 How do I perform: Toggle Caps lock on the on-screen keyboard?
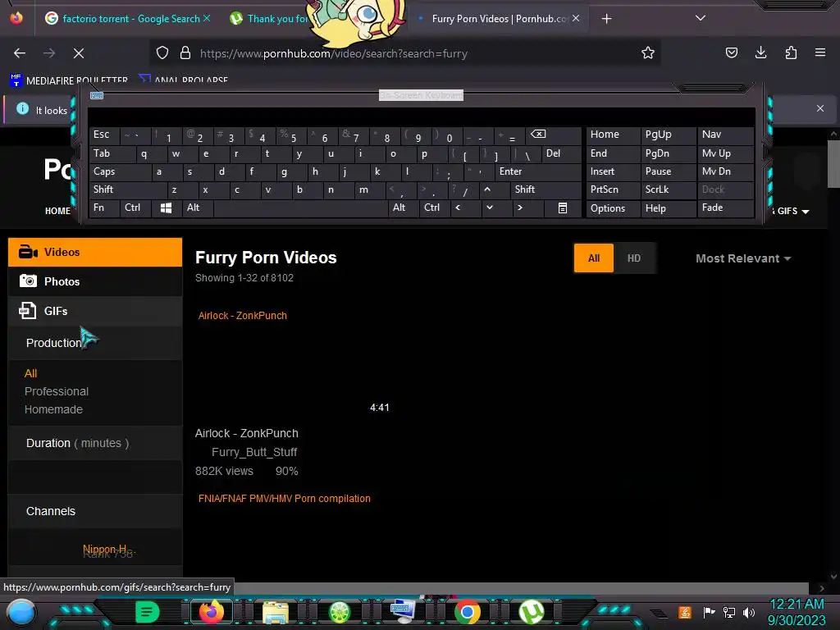120,171
